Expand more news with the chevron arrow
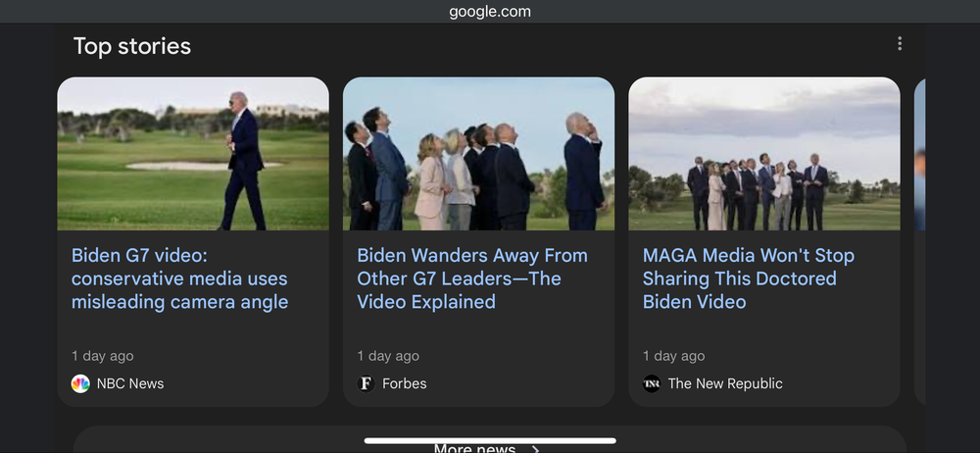This screenshot has height=453, width=980. [535, 449]
